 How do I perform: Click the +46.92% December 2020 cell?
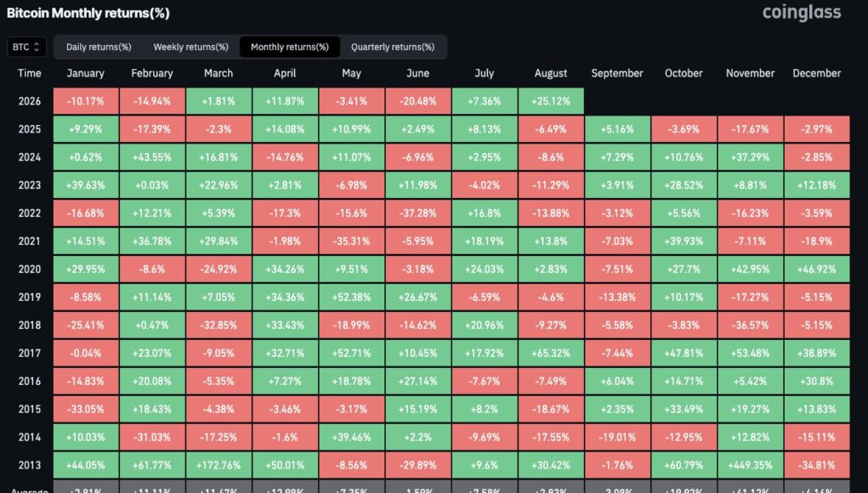pyautogui.click(x=816, y=269)
